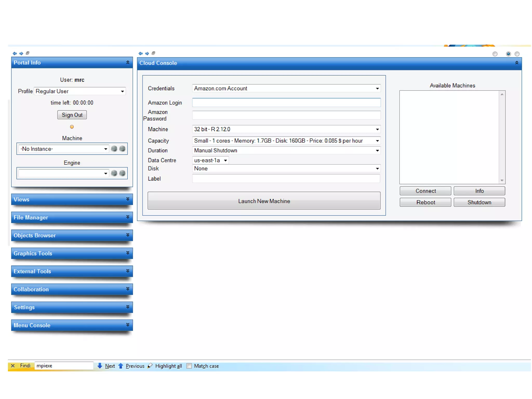The height and width of the screenshot is (399, 532).
Task: Click the Sign Out button
Action: coord(72,115)
